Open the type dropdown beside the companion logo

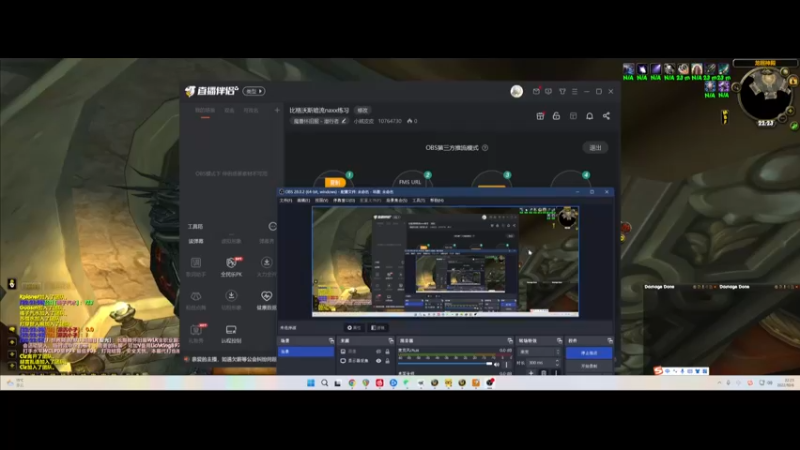[x=254, y=91]
